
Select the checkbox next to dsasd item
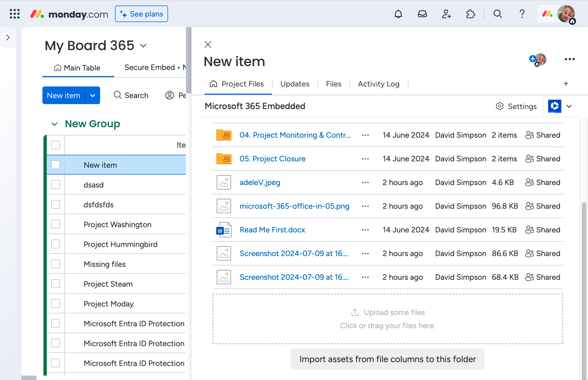point(56,184)
